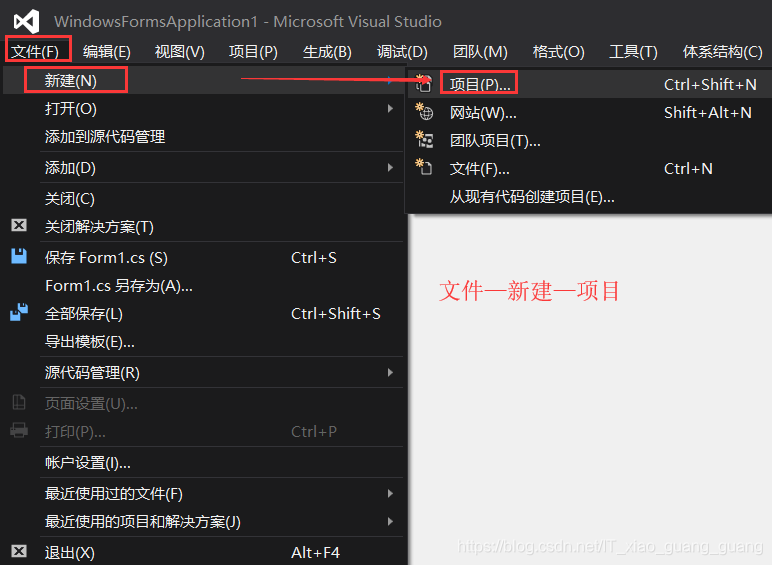This screenshot has height=565, width=772.
Task: Click the printer icon beside 打印(P)...
Action: (x=19, y=431)
